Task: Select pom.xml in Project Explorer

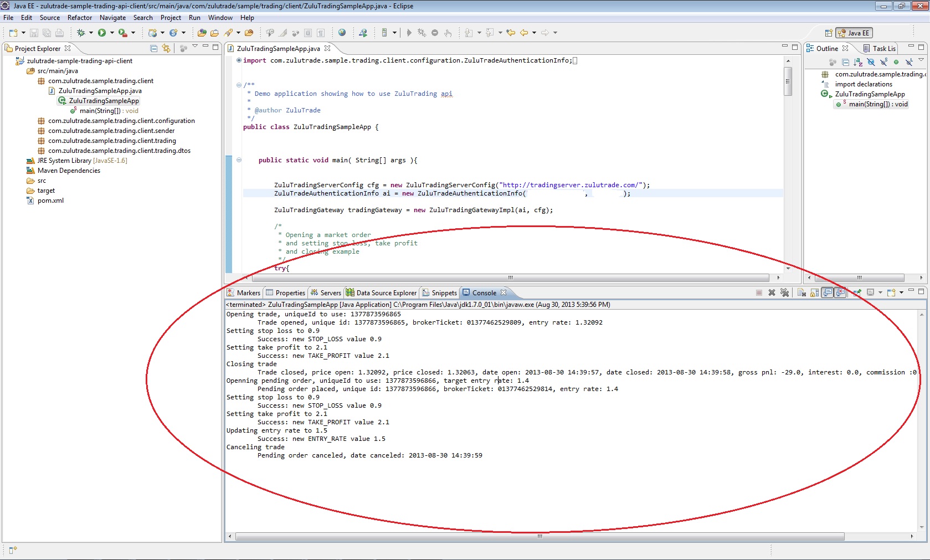Action: 50,201
